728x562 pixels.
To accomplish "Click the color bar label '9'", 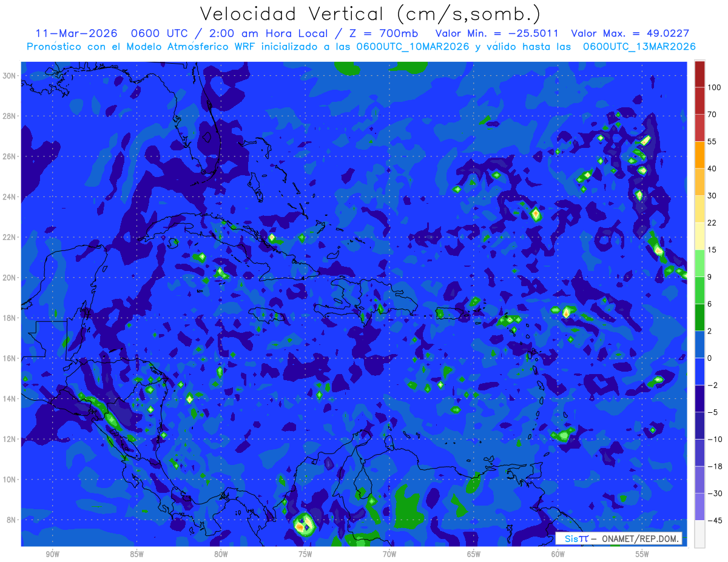I will coord(710,277).
